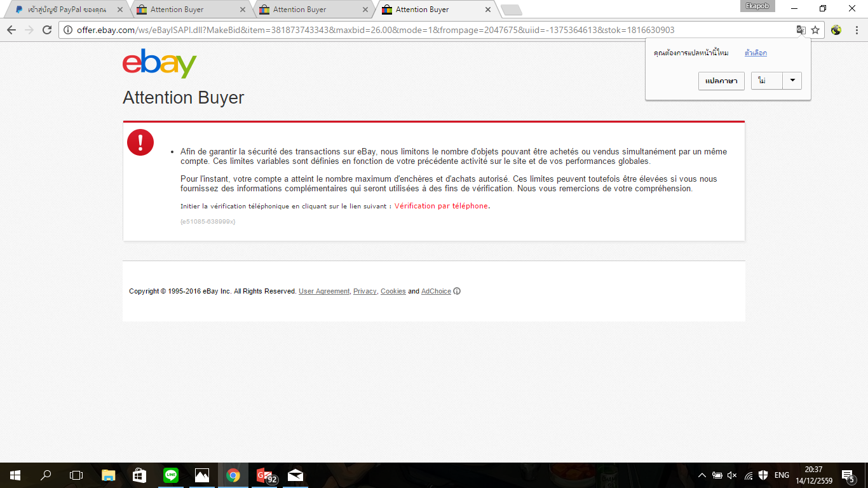Open Windows search from the taskbar
This screenshot has height=488, width=868.
click(x=45, y=475)
